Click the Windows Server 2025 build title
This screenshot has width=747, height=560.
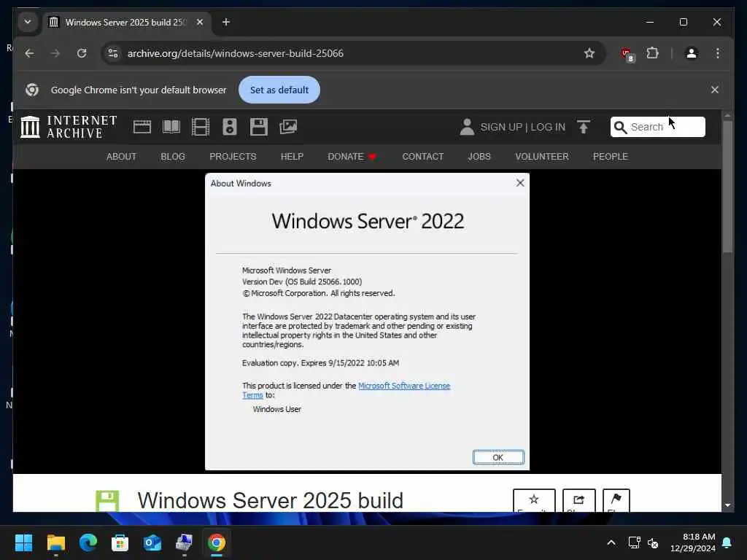pyautogui.click(x=270, y=500)
